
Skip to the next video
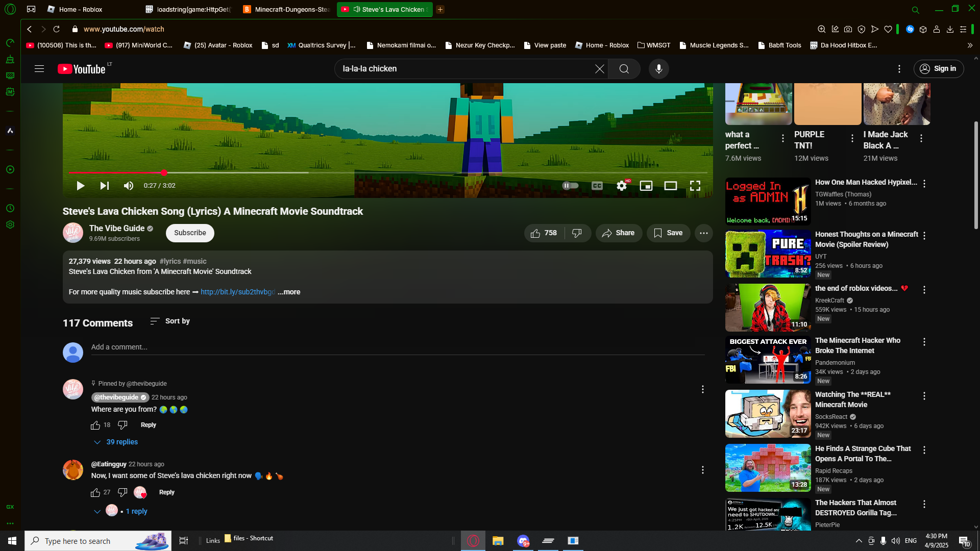point(104,186)
